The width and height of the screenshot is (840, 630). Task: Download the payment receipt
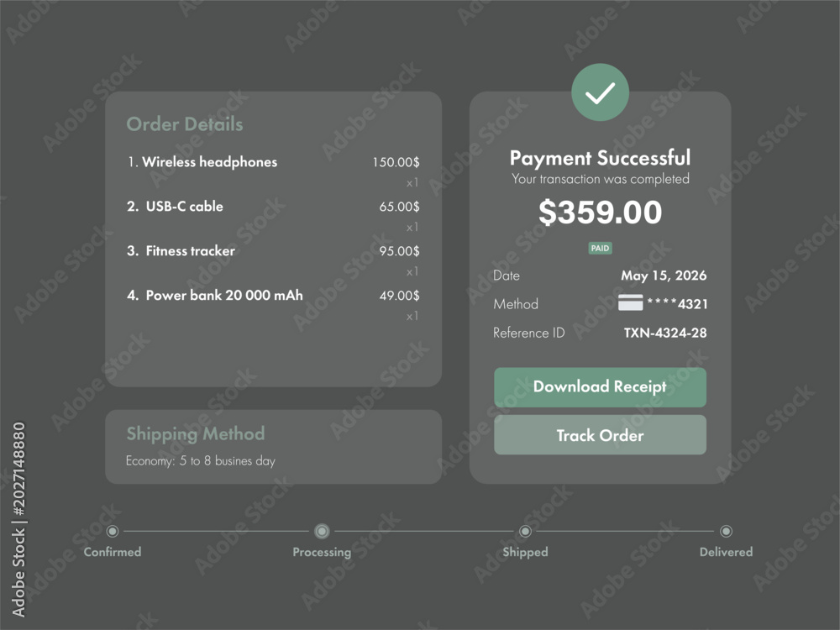(600, 386)
